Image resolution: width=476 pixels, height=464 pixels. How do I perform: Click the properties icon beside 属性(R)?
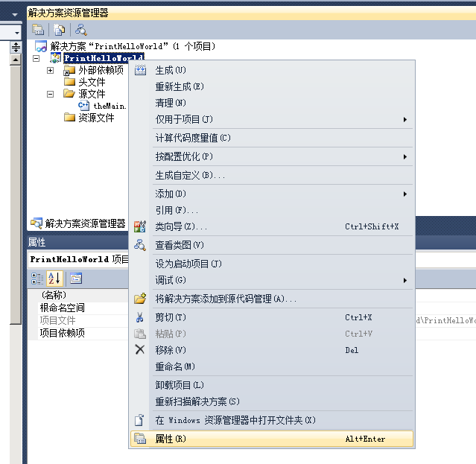pyautogui.click(x=140, y=439)
